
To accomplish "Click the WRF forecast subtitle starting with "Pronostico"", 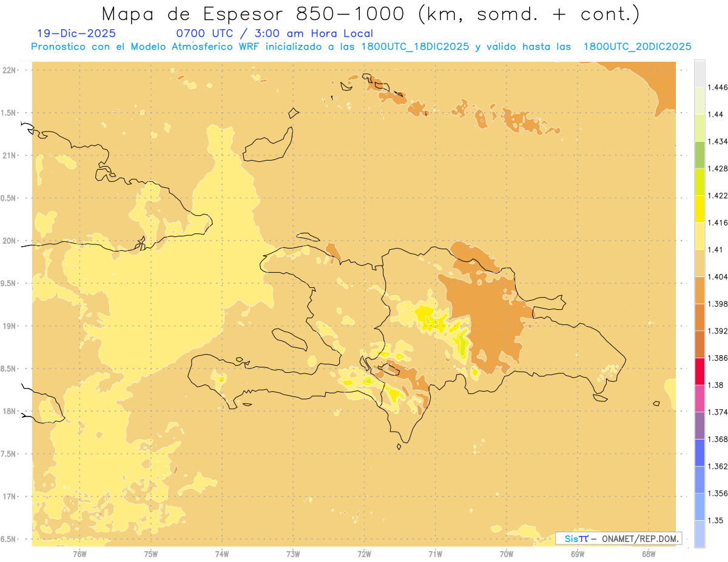I will tap(361, 47).
